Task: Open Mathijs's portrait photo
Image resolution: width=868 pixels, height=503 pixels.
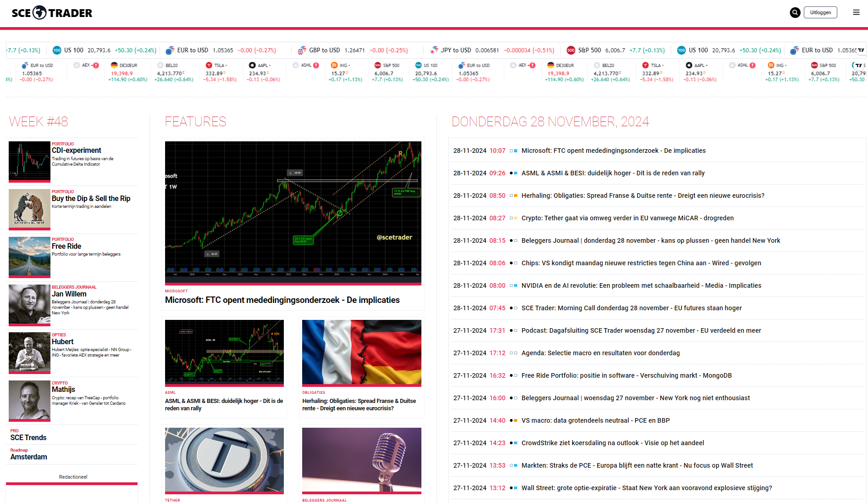Action: (29, 400)
